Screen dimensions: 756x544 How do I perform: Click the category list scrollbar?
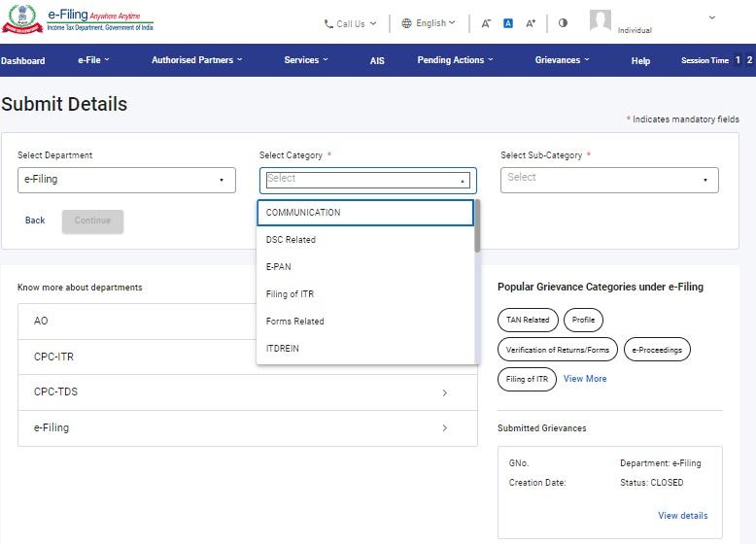476,226
